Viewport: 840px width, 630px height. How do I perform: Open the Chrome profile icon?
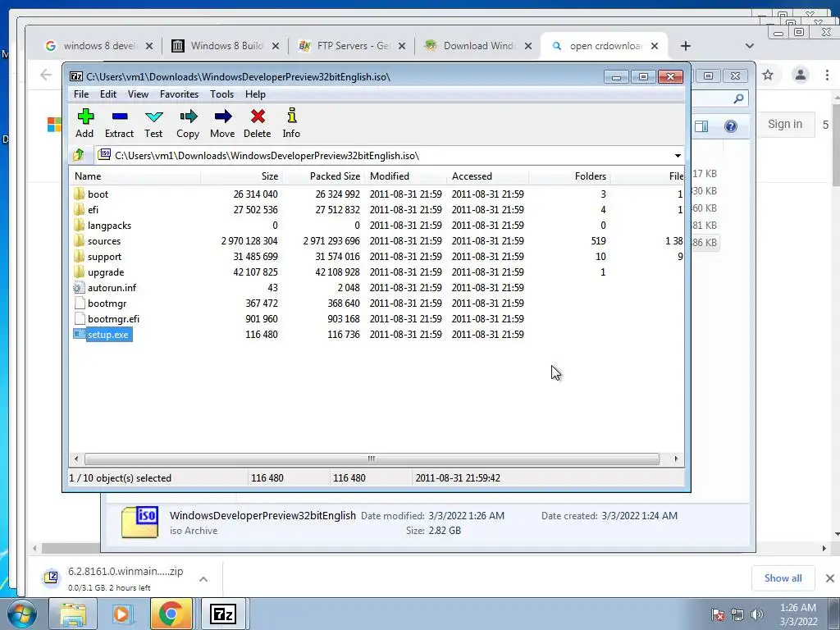tap(801, 75)
